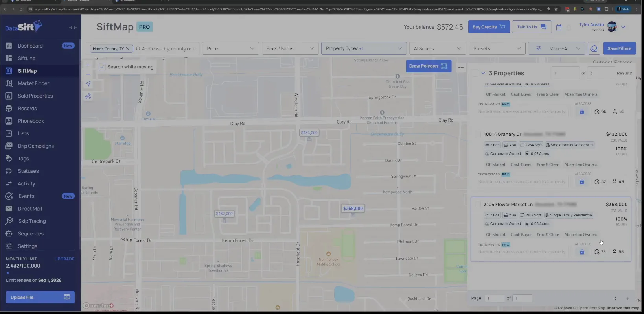Click the $368,000 map price marker
Screen dimensions: 644x314
pyautogui.click(x=353, y=209)
